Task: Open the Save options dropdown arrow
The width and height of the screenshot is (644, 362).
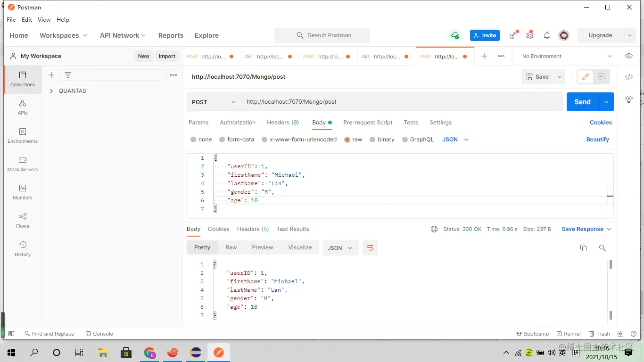Action: tap(560, 77)
